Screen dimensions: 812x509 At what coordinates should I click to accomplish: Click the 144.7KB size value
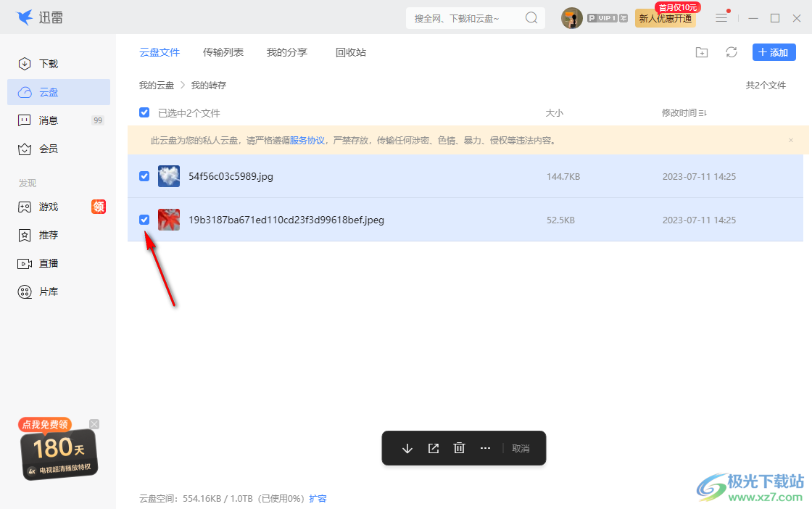tap(563, 177)
